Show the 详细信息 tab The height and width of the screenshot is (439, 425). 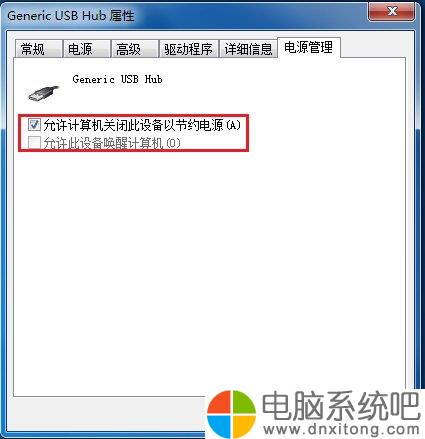(x=248, y=49)
